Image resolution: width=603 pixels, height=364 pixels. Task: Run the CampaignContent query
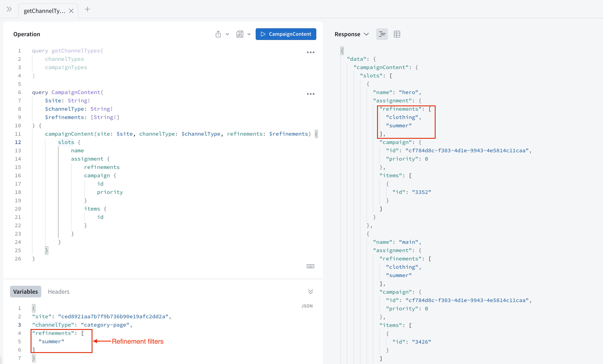tap(286, 34)
